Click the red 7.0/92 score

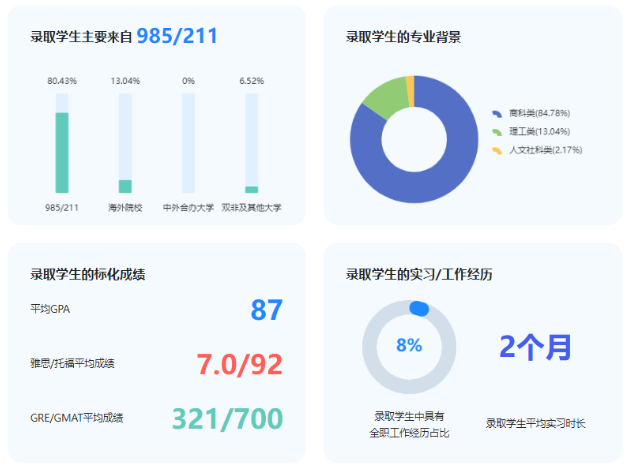click(x=240, y=364)
